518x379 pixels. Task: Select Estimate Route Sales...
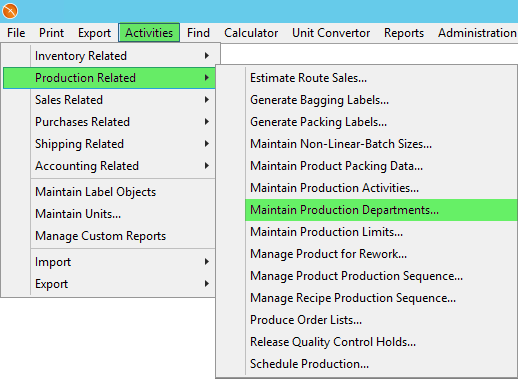[x=367, y=78]
